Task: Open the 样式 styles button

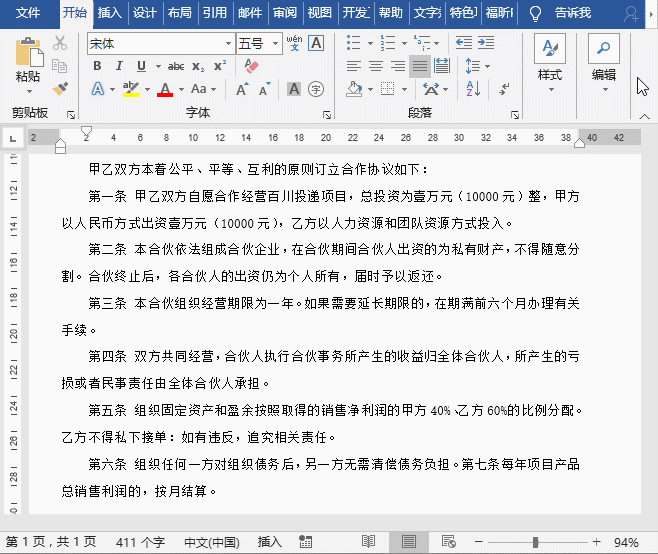Action: click(x=550, y=63)
